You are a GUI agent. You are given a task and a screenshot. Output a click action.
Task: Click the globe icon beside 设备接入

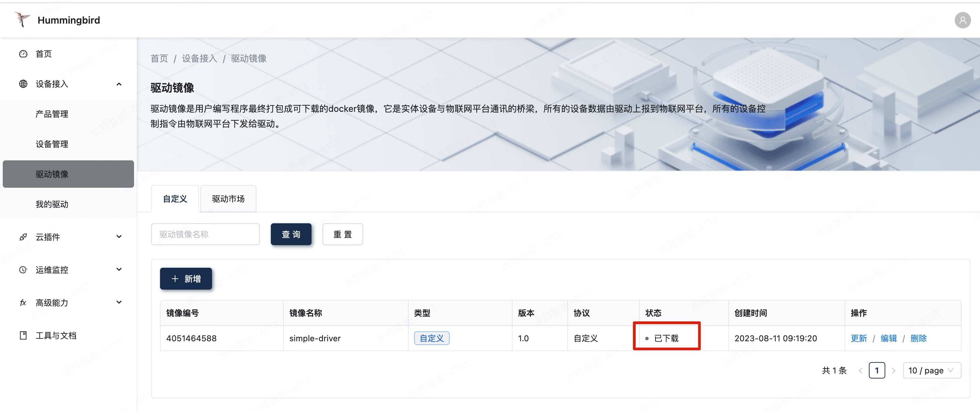coord(23,84)
